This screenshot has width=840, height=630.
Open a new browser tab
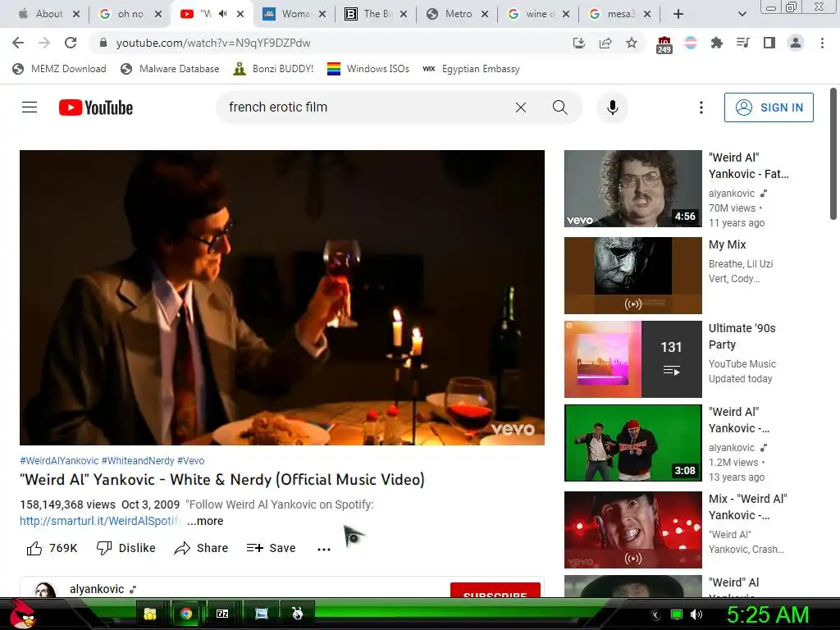[678, 14]
